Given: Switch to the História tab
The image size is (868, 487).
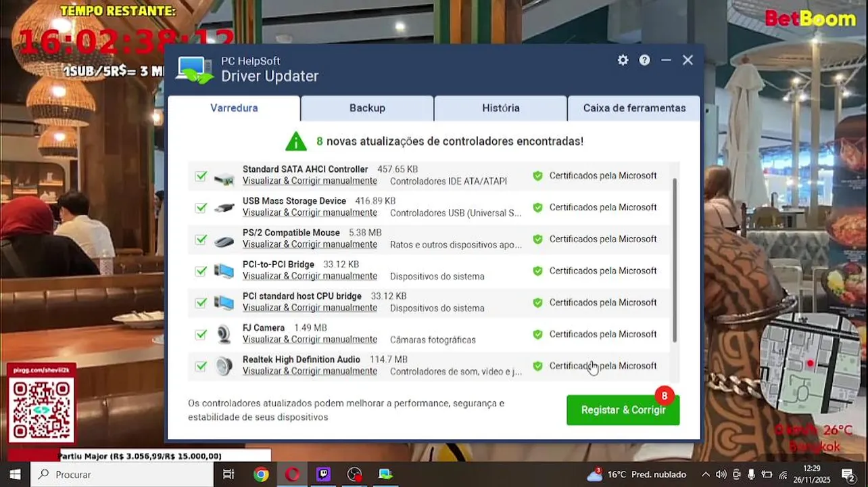Looking at the screenshot, I should point(500,108).
